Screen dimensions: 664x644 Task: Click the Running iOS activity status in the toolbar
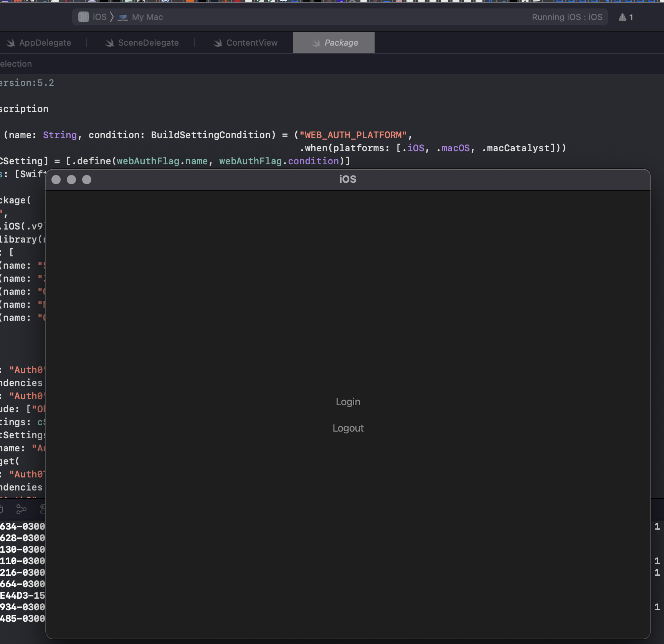coord(567,17)
